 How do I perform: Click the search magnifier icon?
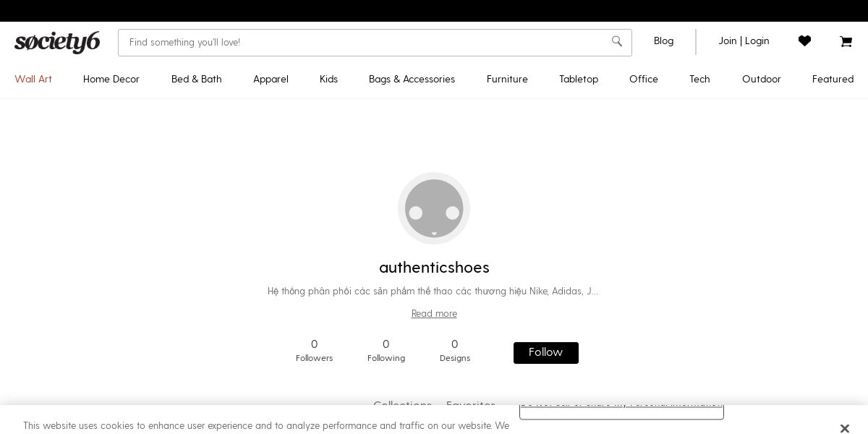pos(617,41)
